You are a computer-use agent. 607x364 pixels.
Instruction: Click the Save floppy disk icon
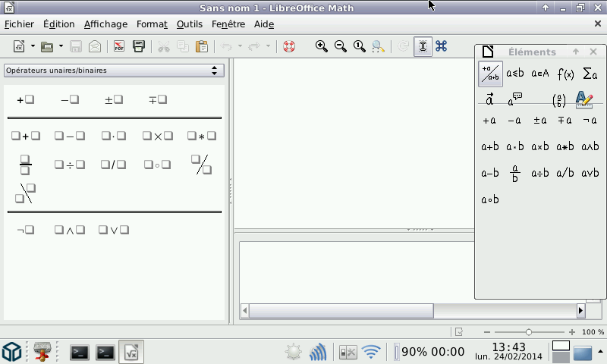pos(76,46)
